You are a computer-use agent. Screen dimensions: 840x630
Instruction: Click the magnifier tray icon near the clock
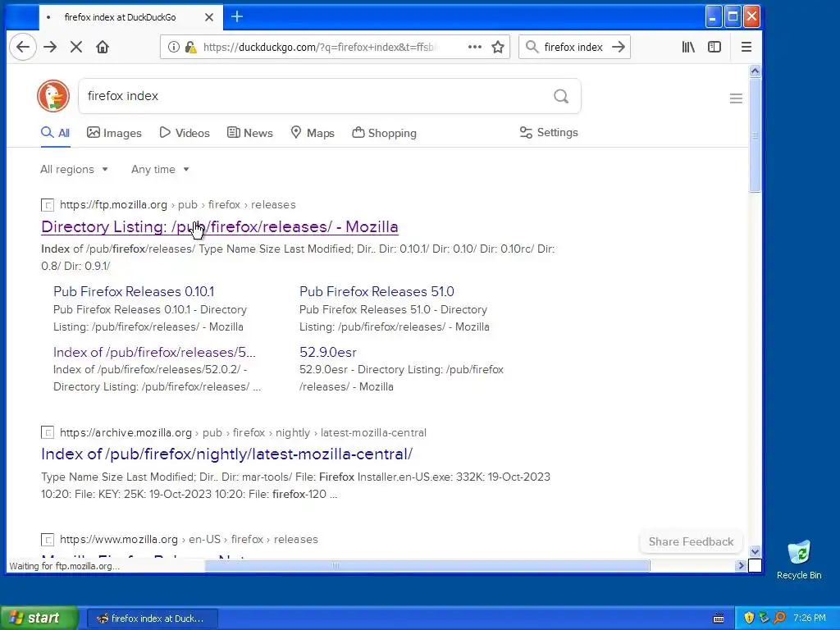pos(779,618)
